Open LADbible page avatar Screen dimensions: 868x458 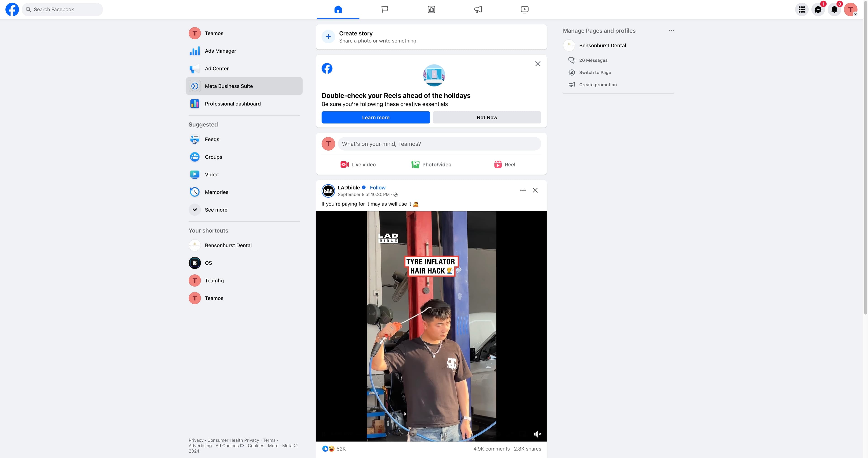coord(328,191)
